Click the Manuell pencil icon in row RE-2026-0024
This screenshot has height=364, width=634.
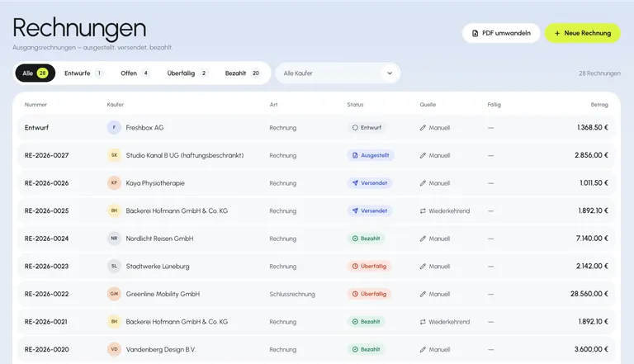pos(423,239)
